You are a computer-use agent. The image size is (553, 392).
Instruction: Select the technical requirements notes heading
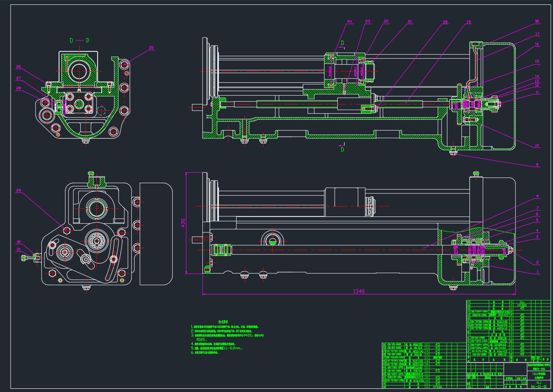pyautogui.click(x=223, y=322)
